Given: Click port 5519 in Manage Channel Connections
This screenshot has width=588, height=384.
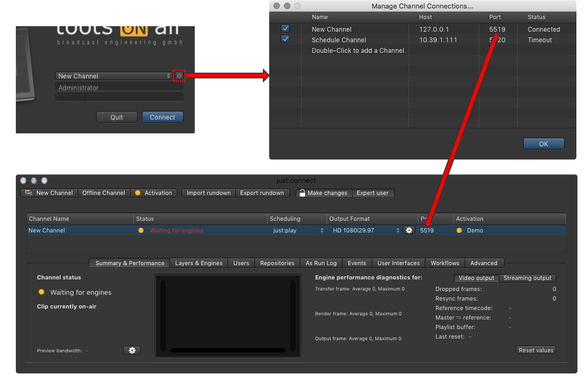Looking at the screenshot, I should (497, 29).
